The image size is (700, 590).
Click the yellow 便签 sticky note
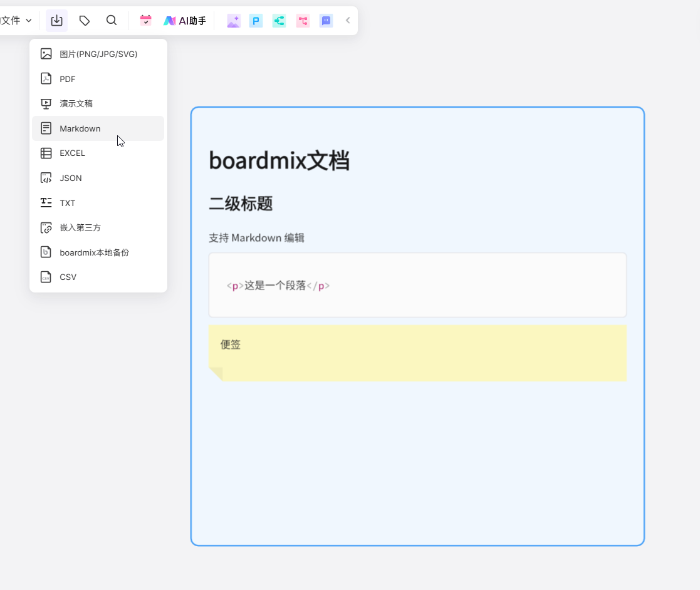coord(417,353)
